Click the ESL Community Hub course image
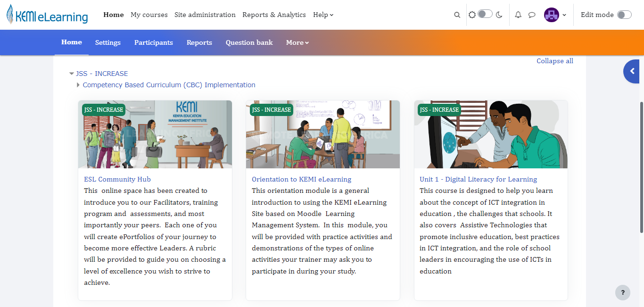This screenshot has height=307, width=644. tap(155, 134)
